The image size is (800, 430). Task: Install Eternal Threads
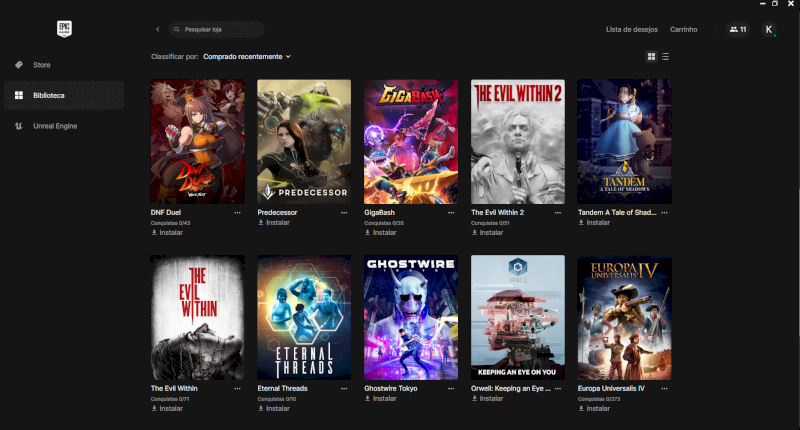(x=274, y=409)
